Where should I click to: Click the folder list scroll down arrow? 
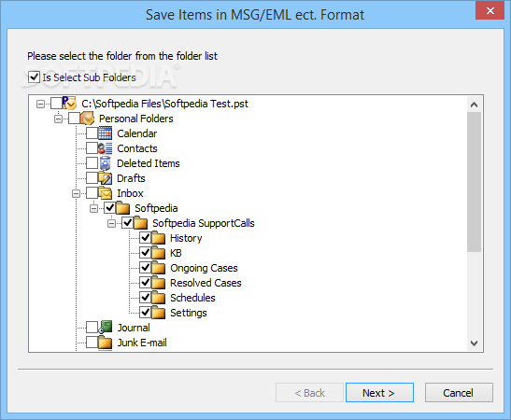[x=475, y=343]
